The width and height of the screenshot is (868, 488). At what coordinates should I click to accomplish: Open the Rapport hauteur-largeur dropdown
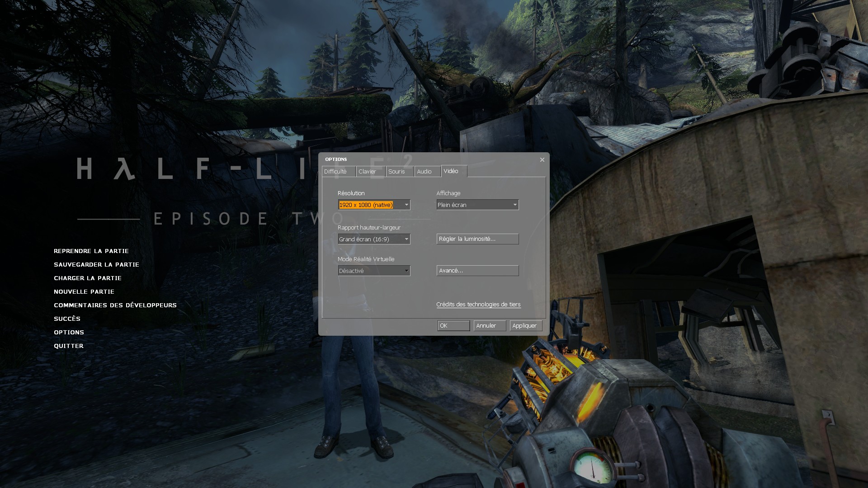pos(374,239)
